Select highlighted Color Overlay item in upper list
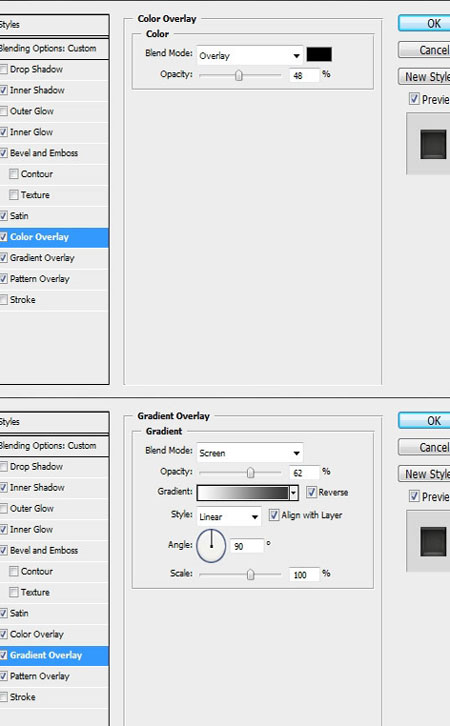 (x=54, y=237)
